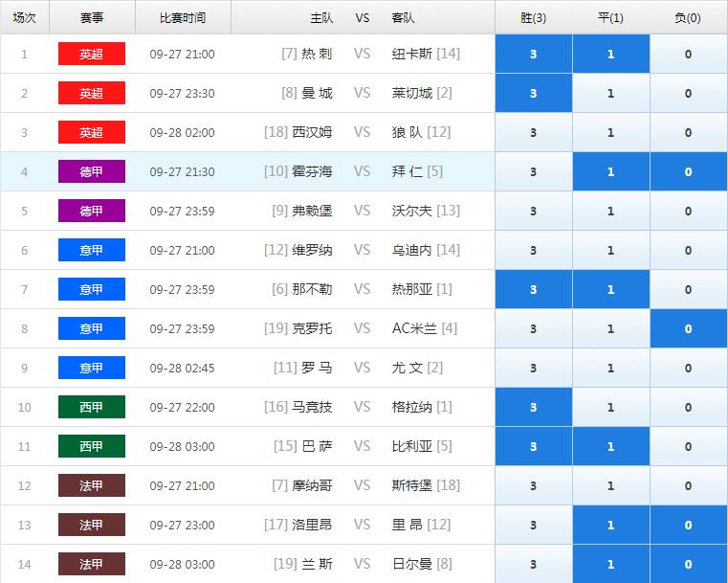Deselect draw (1) for 那不勒 vs 热那亚
Image resolution: width=728 pixels, height=583 pixels.
611,289
